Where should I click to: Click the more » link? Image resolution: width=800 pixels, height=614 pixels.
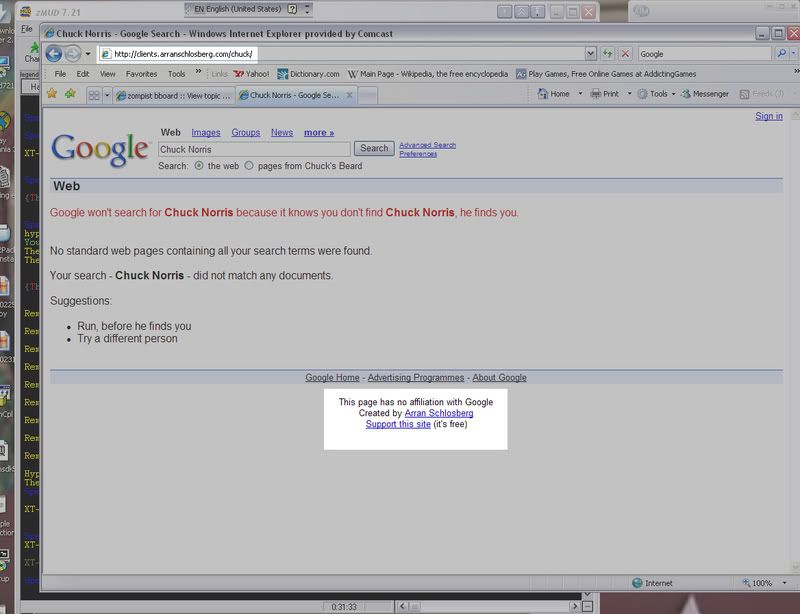tap(319, 133)
